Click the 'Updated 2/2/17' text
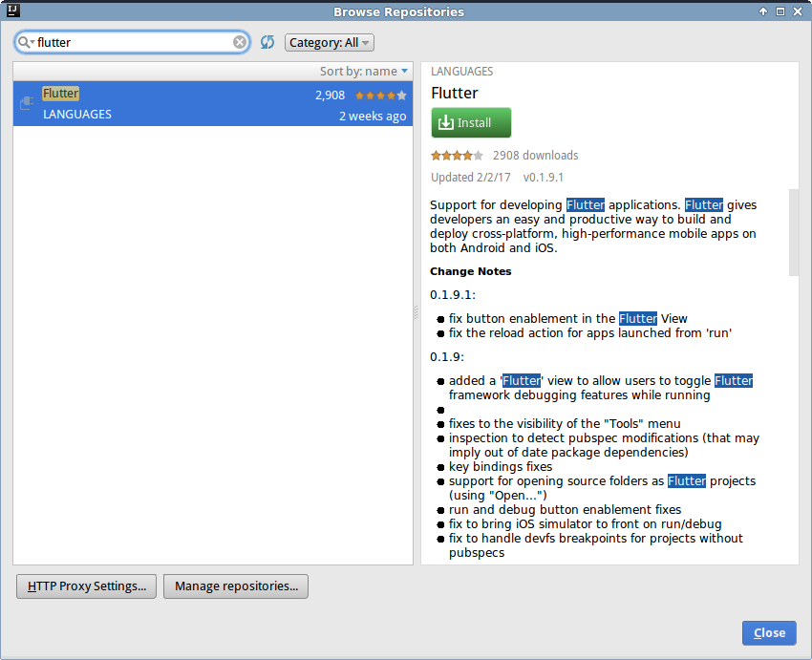812x660 pixels. tap(471, 177)
